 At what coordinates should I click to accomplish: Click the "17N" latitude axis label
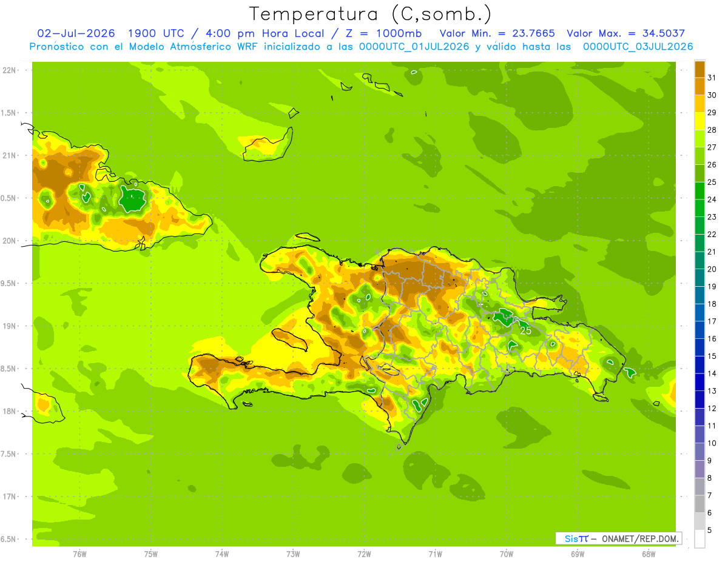(x=9, y=497)
